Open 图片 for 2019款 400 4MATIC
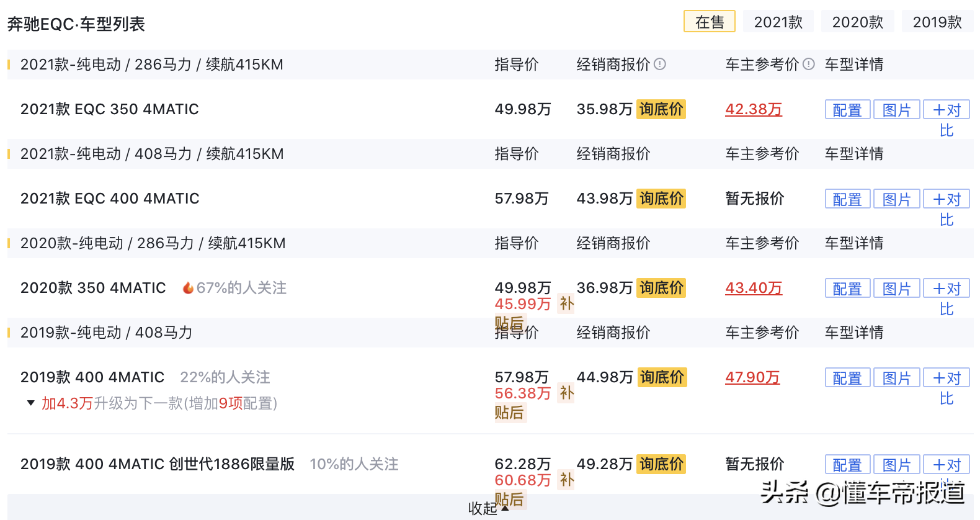This screenshot has width=980, height=520. [896, 378]
